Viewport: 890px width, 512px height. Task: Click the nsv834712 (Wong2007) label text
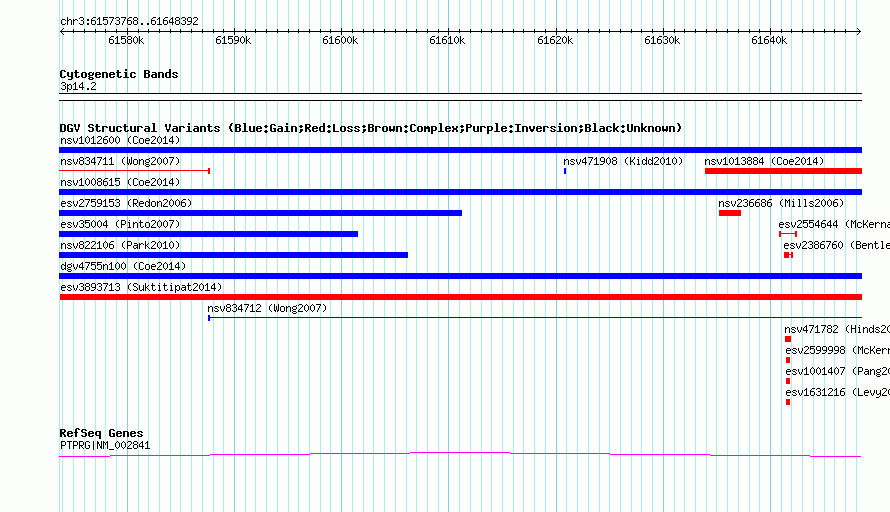coord(267,308)
